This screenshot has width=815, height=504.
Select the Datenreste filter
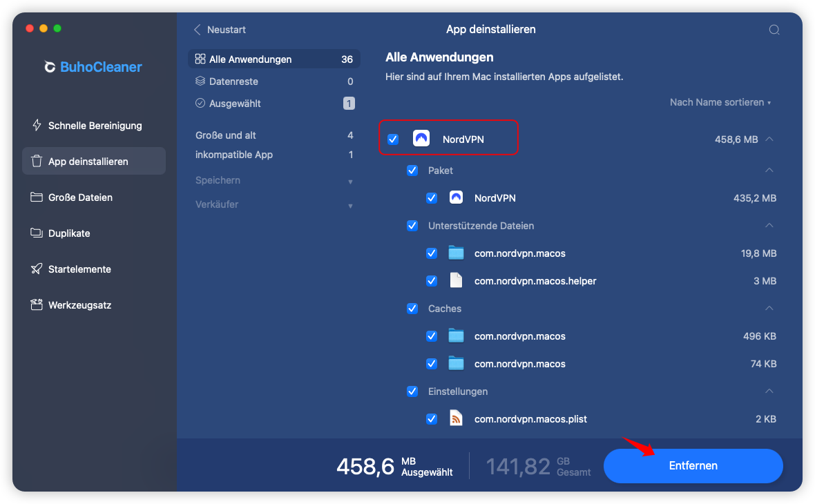coord(274,81)
